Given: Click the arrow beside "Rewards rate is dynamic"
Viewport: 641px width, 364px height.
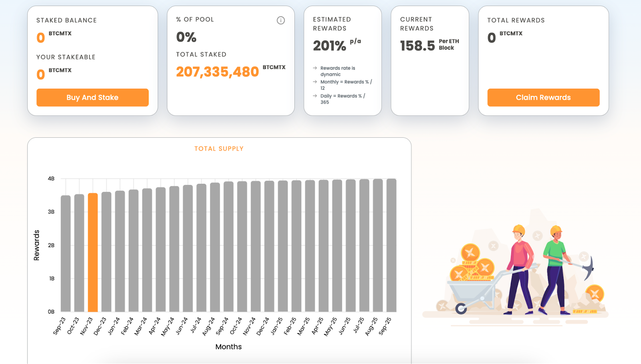Looking at the screenshot, I should pos(315,68).
